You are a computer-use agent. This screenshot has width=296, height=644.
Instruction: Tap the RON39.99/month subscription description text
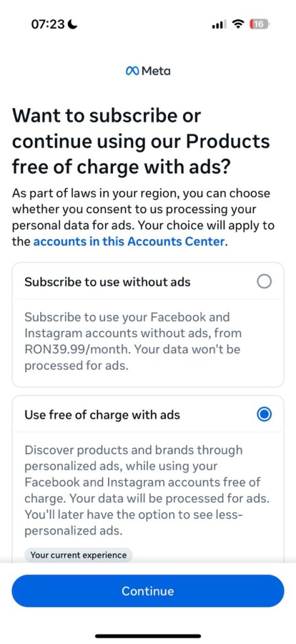133,341
